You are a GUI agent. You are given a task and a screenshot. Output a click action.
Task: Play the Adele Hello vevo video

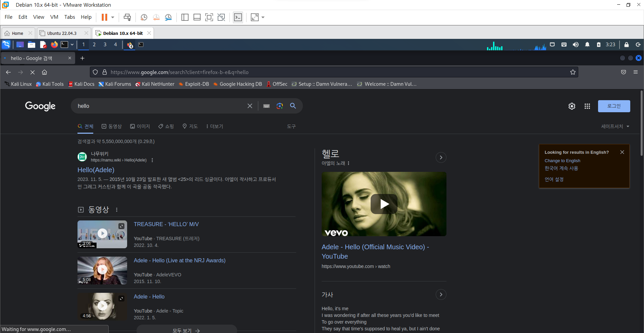click(x=384, y=204)
